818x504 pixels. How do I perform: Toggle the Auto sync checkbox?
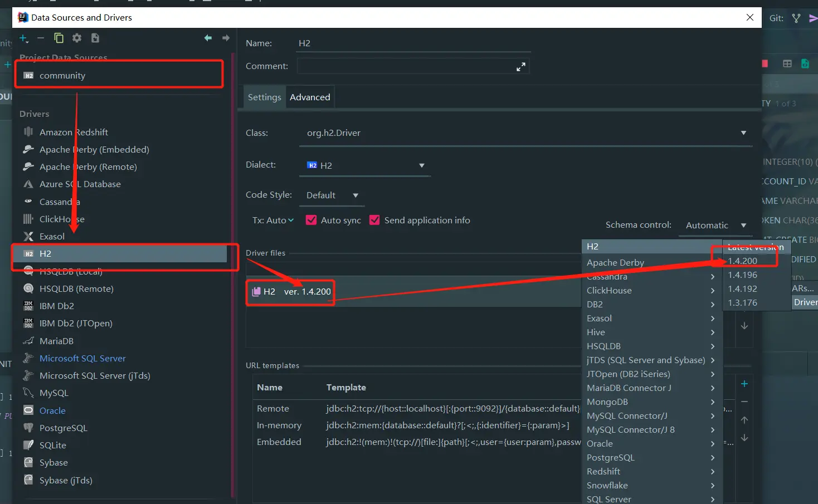click(311, 220)
